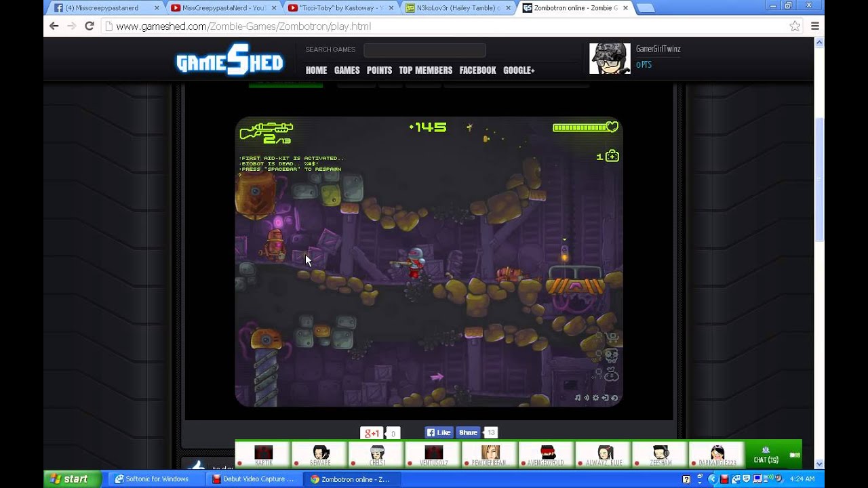This screenshot has width=868, height=488.
Task: Switch to Debut Video Capture in taskbar
Action: pyautogui.click(x=253, y=479)
